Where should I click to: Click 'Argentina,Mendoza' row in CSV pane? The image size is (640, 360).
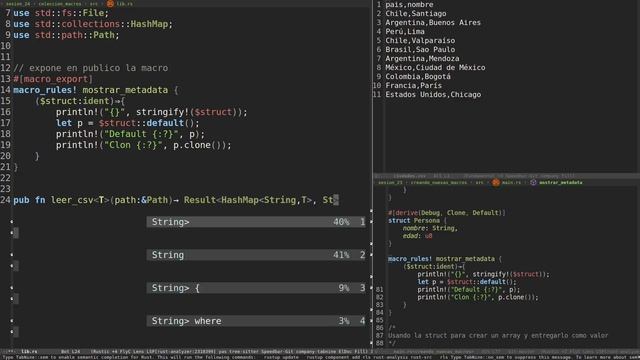422,58
